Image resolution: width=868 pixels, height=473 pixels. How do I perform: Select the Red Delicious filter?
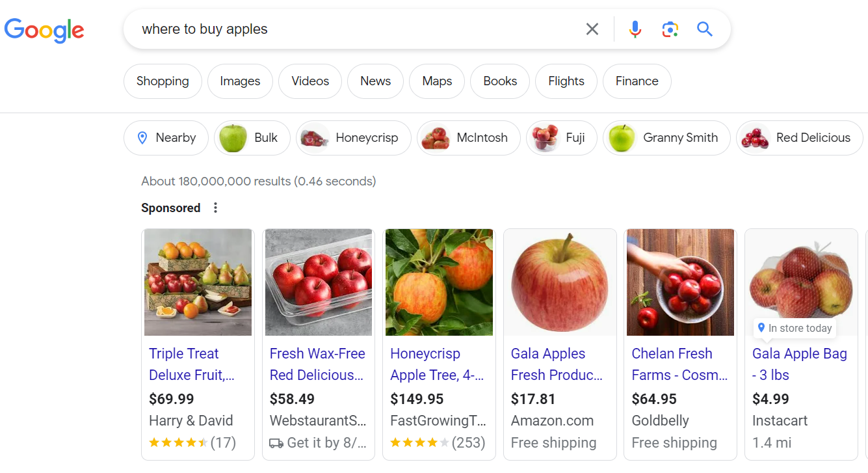point(799,137)
